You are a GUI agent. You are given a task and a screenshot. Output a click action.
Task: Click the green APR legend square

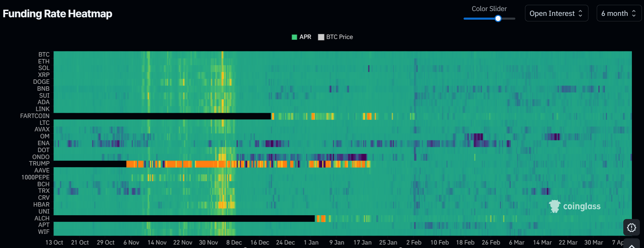click(x=294, y=37)
